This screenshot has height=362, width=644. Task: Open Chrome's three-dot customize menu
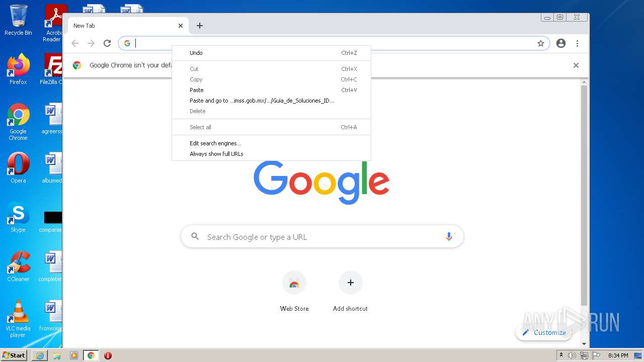(x=577, y=43)
